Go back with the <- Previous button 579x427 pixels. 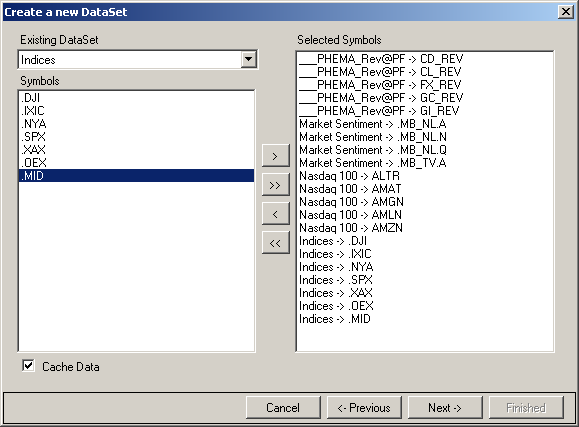click(x=364, y=407)
